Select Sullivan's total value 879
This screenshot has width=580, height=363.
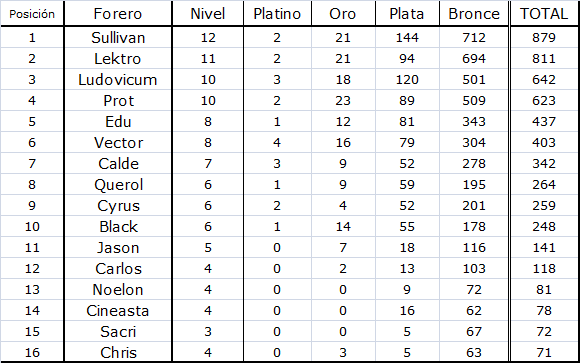[x=544, y=37]
